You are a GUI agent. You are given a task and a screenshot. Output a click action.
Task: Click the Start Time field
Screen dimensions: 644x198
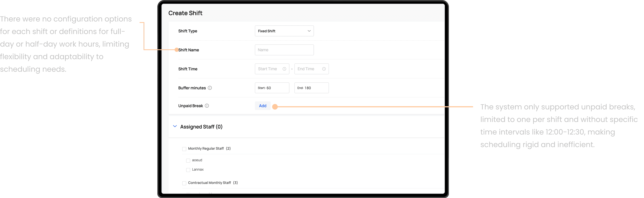tap(272, 69)
